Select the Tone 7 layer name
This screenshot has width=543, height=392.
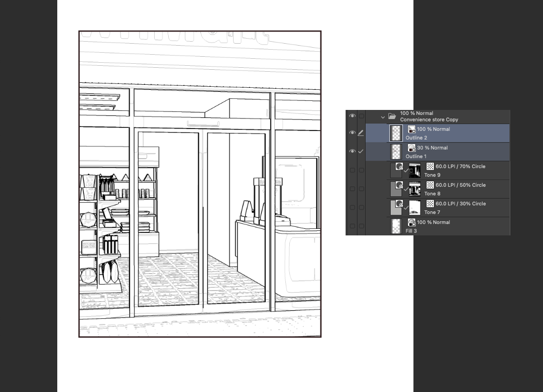pyautogui.click(x=432, y=212)
